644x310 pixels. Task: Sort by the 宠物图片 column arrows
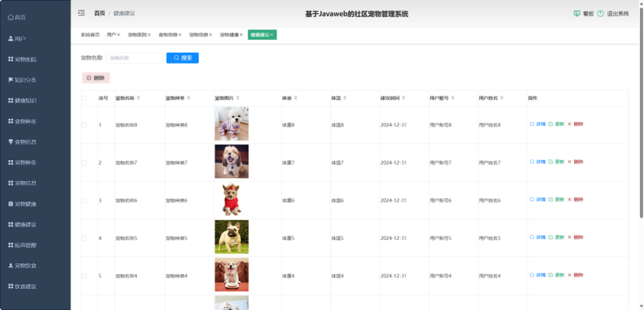point(238,98)
